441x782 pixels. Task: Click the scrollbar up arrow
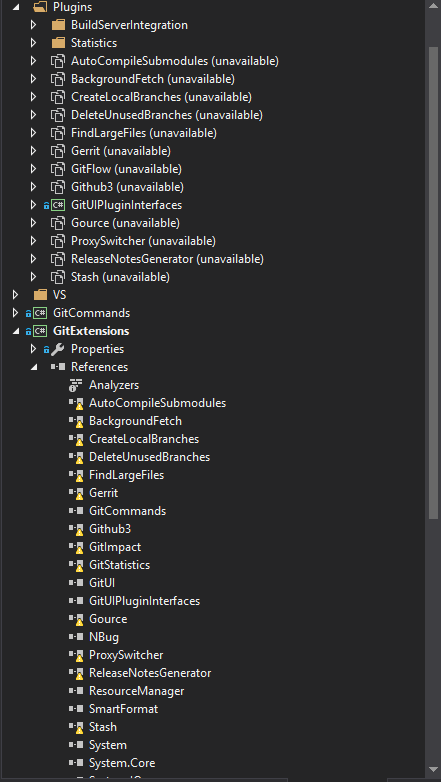coord(434,6)
